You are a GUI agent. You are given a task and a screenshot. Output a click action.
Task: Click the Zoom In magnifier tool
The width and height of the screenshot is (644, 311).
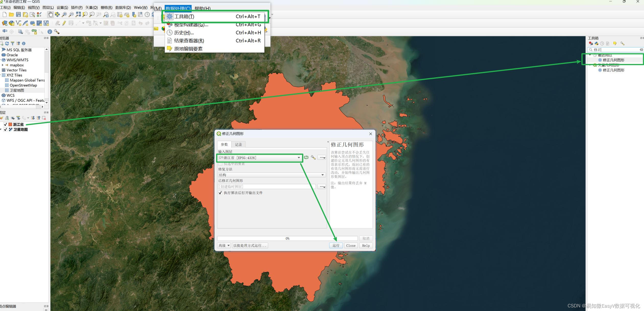64,15
